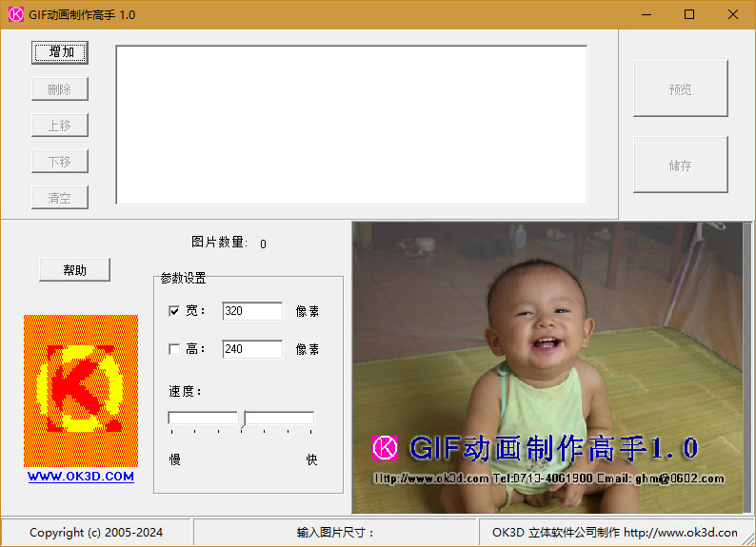
Task: Click the 上移 (Move up) button
Action: (x=60, y=125)
